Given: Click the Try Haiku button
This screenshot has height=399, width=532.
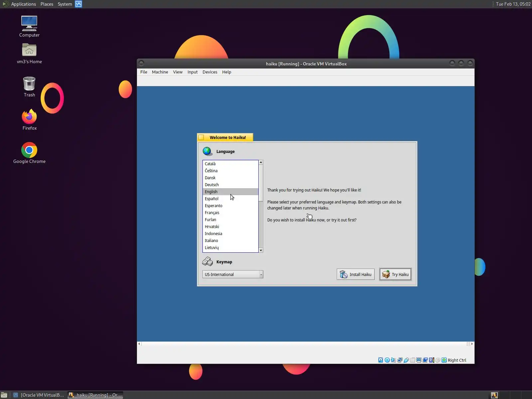Looking at the screenshot, I should [x=395, y=274].
